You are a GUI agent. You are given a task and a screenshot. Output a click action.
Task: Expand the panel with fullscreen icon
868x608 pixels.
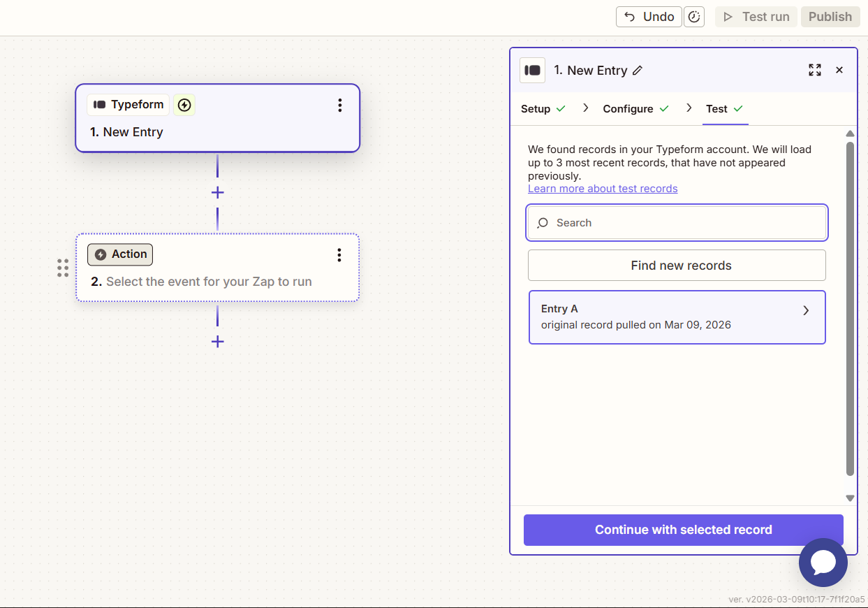(x=814, y=70)
